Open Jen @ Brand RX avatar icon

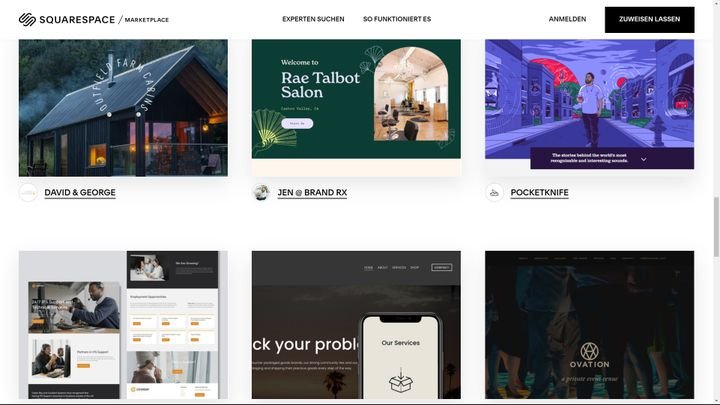pyautogui.click(x=261, y=193)
